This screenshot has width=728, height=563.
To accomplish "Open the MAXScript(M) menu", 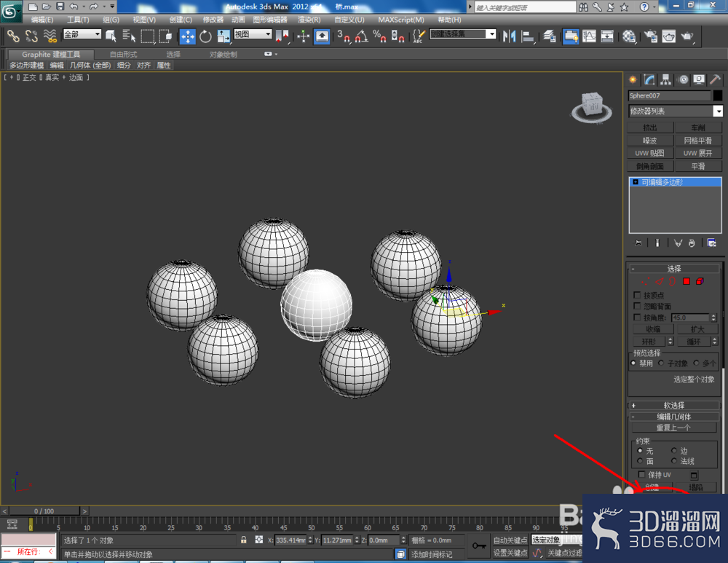I will click(x=401, y=20).
